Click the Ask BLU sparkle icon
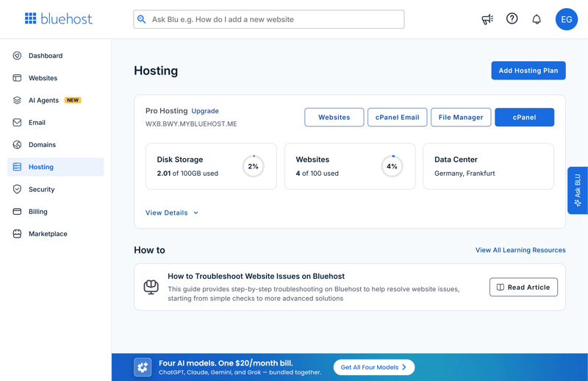588x381 pixels. point(578,203)
